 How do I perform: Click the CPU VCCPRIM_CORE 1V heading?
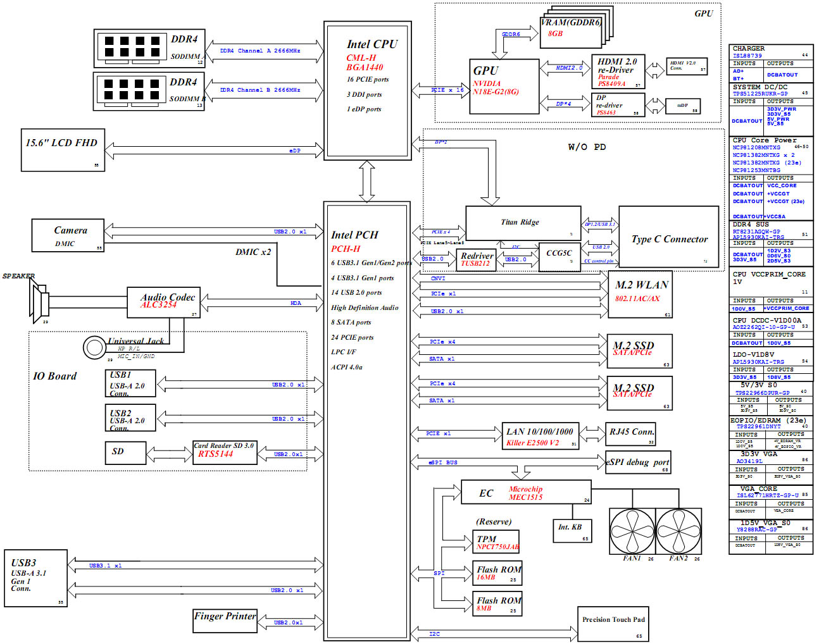click(769, 278)
